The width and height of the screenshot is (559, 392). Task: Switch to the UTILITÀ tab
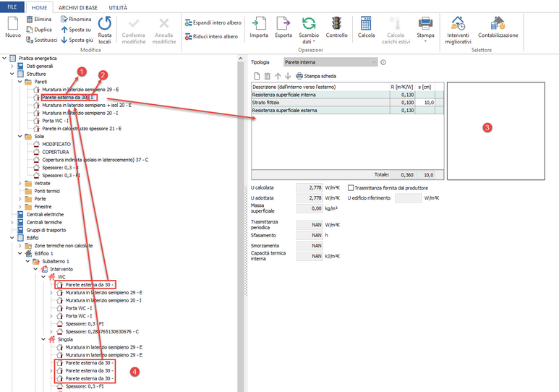(118, 7)
